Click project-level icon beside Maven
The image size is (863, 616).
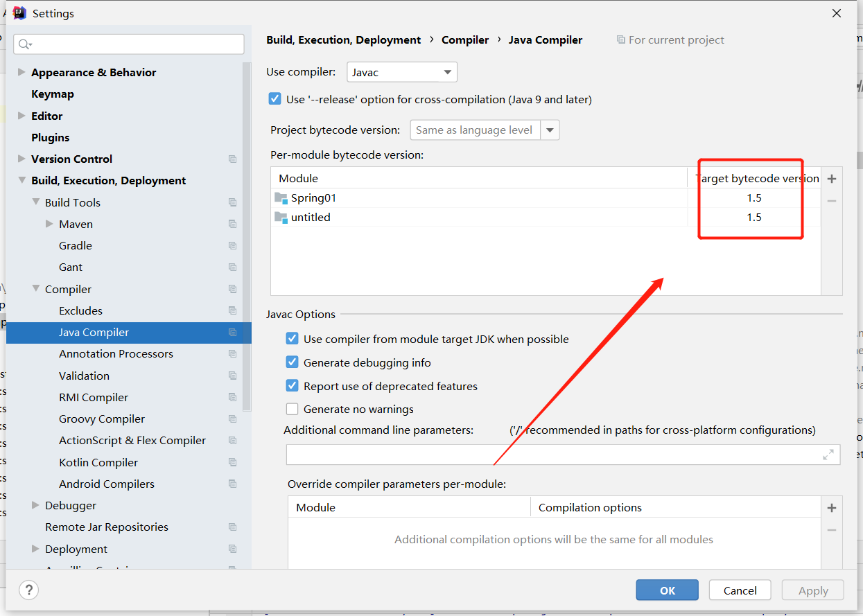(x=233, y=224)
